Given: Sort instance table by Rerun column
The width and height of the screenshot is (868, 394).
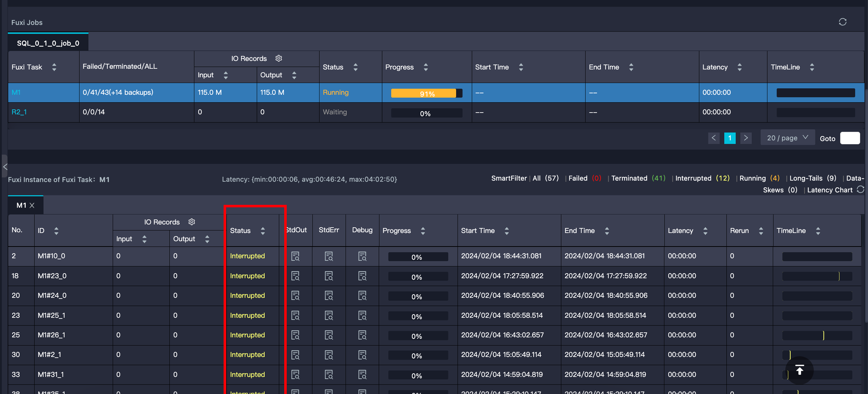Looking at the screenshot, I should (761, 231).
